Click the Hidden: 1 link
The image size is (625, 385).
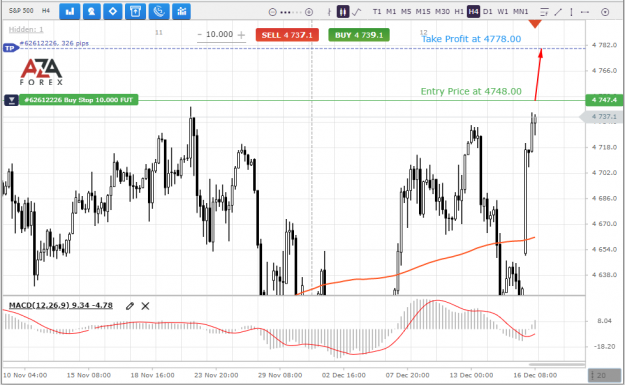coord(26,29)
